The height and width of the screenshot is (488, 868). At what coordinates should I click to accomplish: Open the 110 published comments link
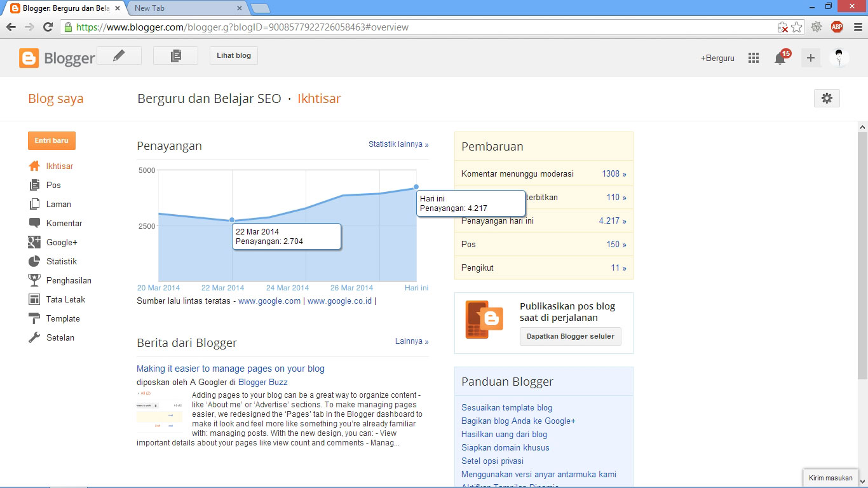(616, 197)
